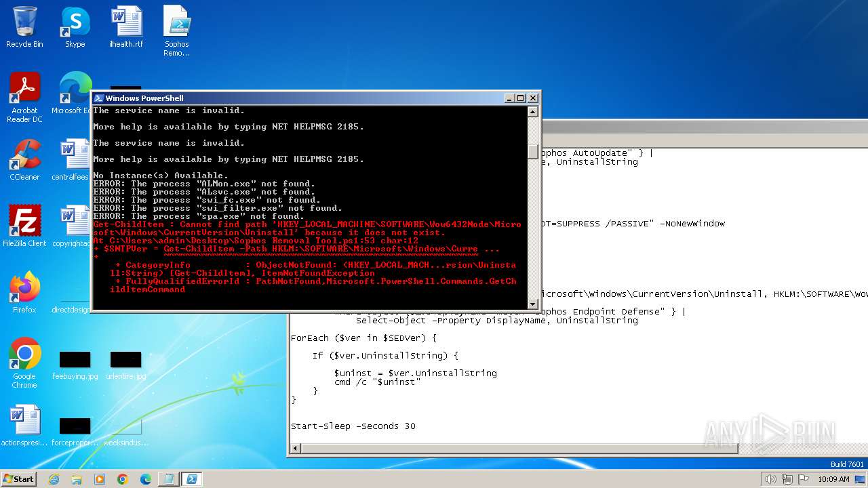The image size is (868, 488).
Task: Open the Action Center flag icon
Action: [x=802, y=479]
